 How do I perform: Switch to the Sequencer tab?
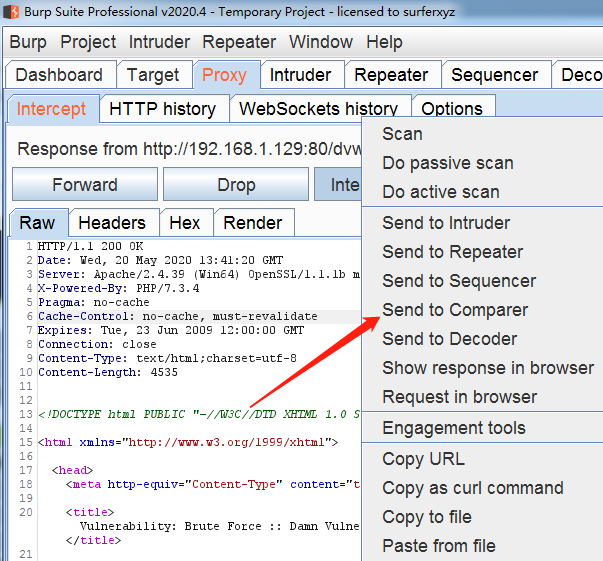click(495, 75)
